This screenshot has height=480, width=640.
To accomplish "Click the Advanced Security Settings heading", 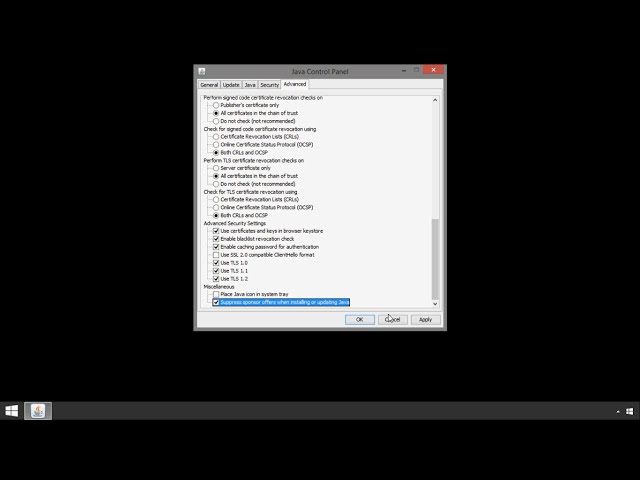I will point(235,223).
